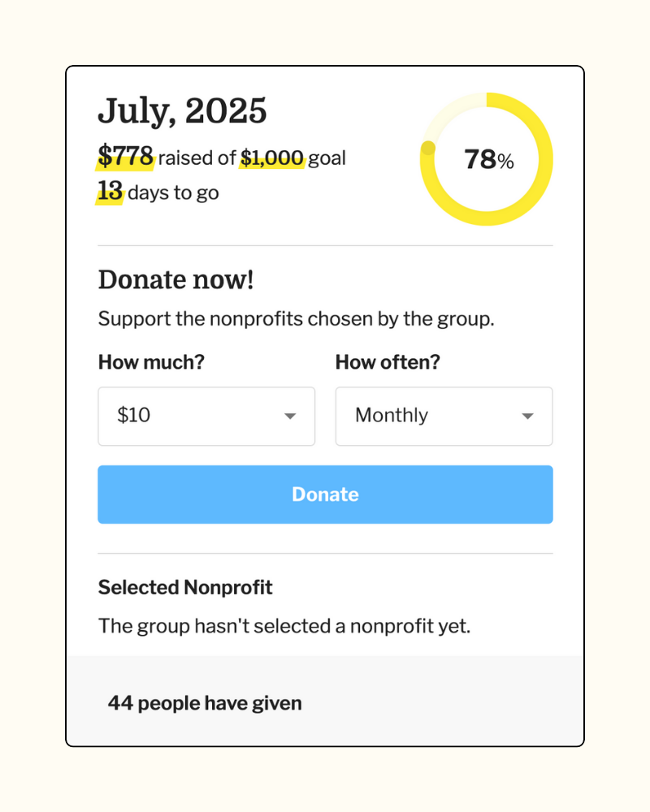This screenshot has width=650, height=812.
Task: Click the highlighted $1,000 goal amount
Action: (271, 158)
